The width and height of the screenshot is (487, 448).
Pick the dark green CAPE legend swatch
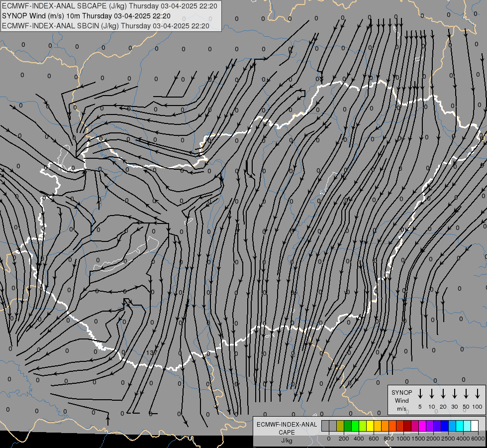click(348, 426)
